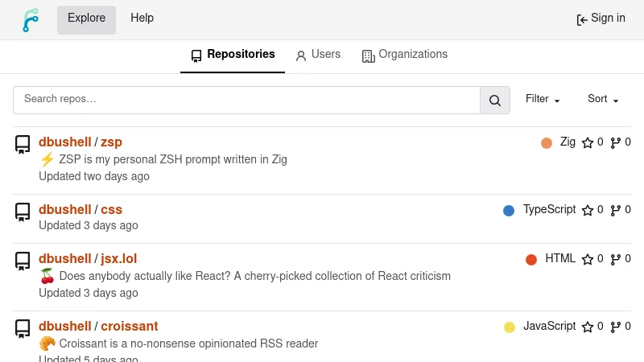Viewport: 644px width, 362px height.
Task: Switch to the Users tab
Action: point(318,55)
